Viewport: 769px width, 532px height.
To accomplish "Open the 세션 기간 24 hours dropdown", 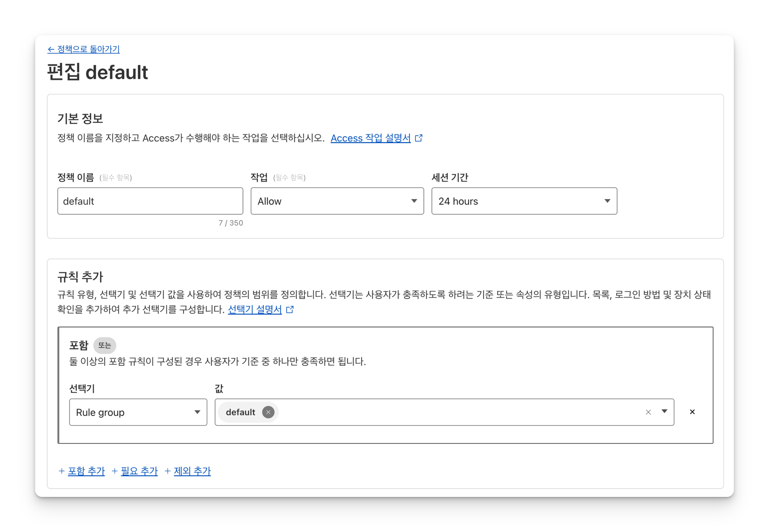I will 524,201.
